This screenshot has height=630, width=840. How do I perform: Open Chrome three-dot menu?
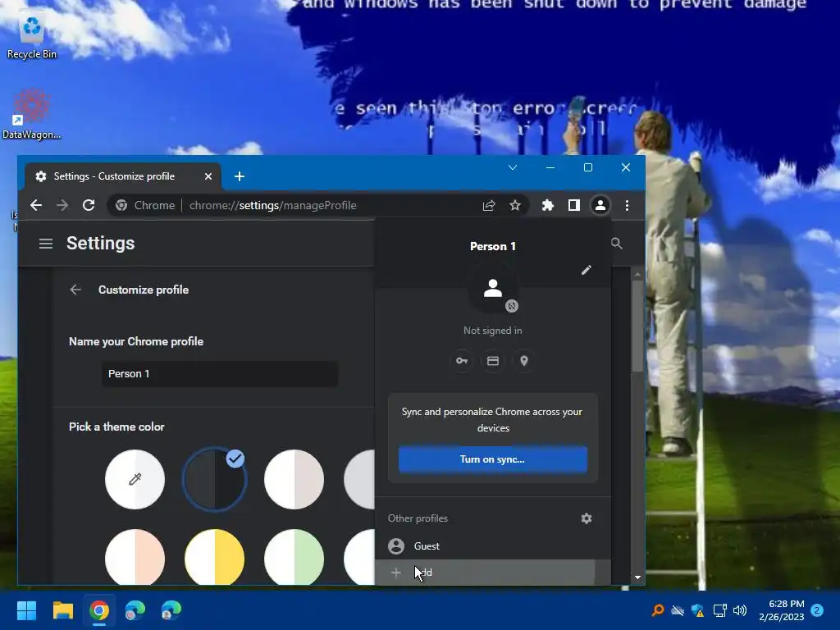(x=627, y=205)
